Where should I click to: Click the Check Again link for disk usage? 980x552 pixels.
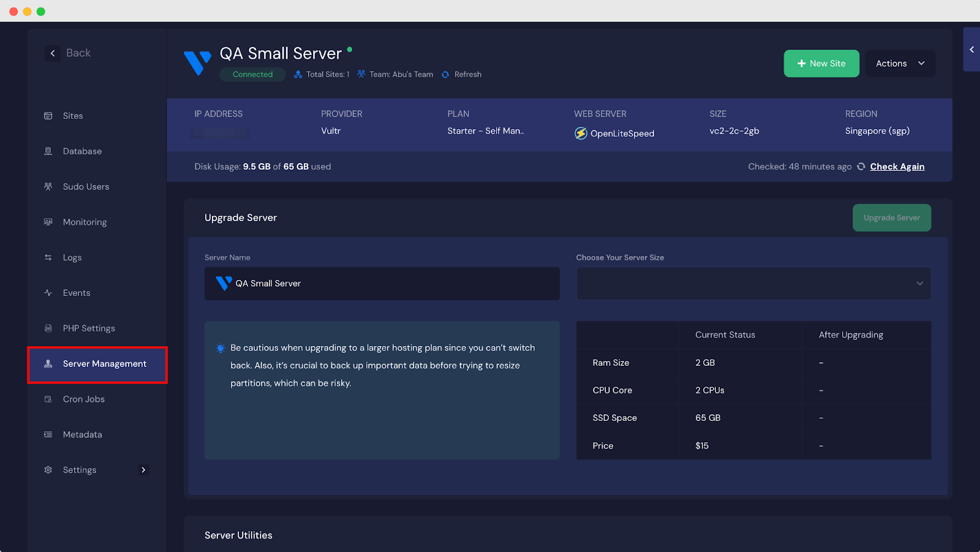897,166
